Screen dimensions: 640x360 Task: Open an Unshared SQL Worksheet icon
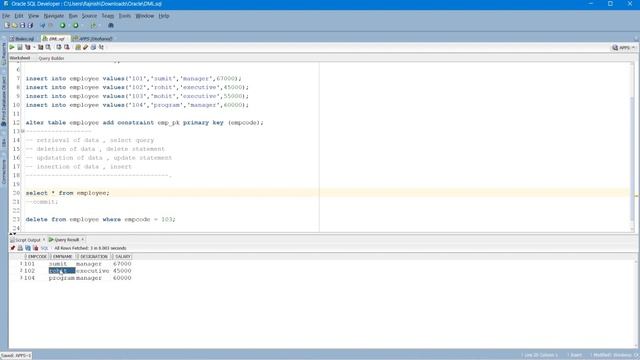[78, 47]
